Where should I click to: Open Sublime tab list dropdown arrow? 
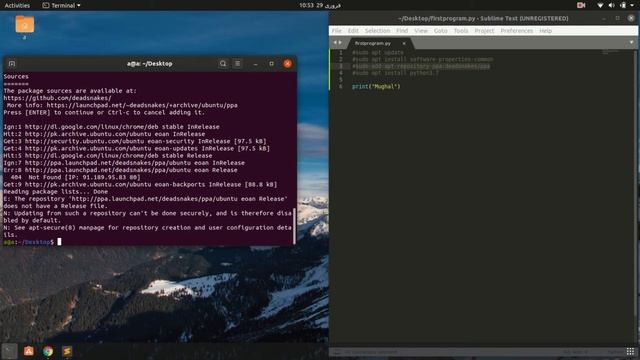631,42
